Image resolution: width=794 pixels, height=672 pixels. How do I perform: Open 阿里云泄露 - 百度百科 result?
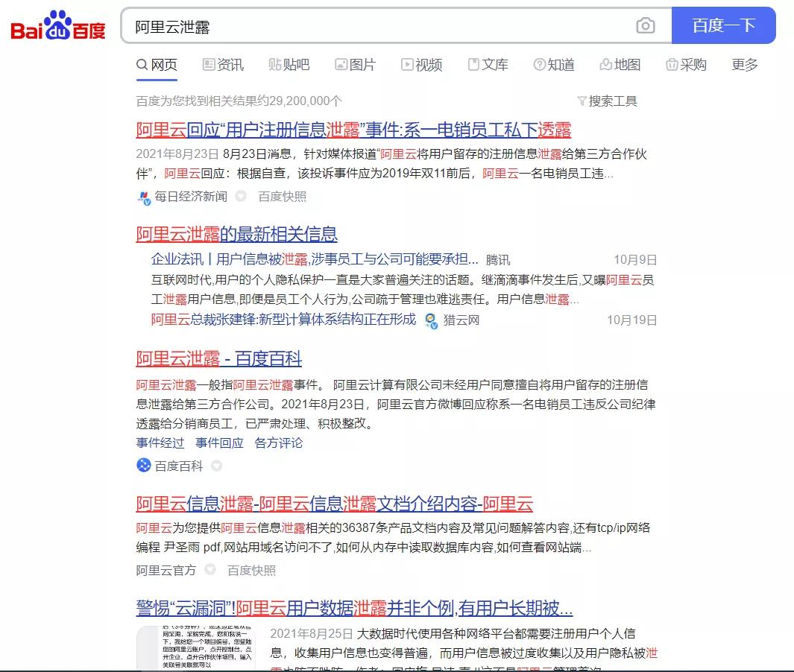click(218, 359)
